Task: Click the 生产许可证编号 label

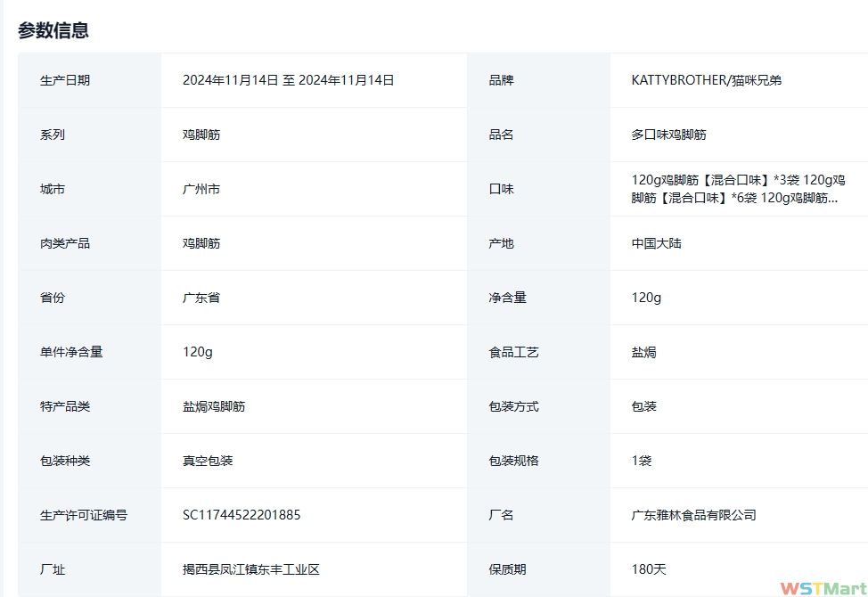Action: pyautogui.click(x=84, y=515)
